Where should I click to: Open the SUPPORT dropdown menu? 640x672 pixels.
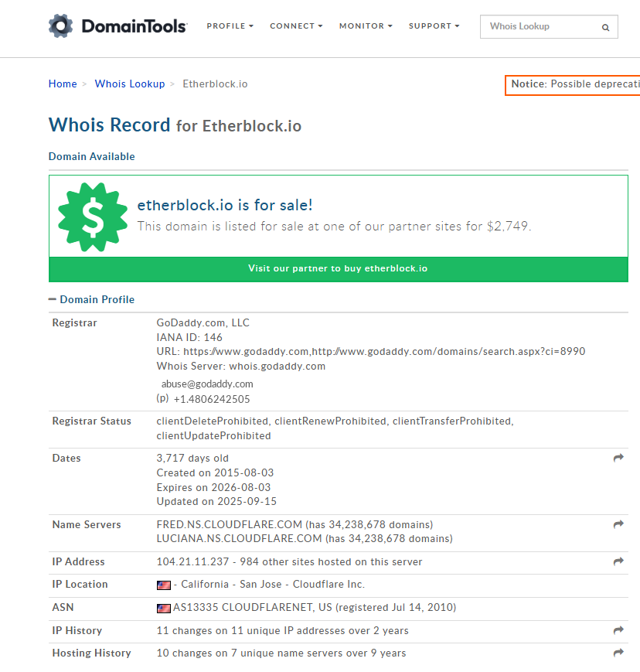(434, 26)
